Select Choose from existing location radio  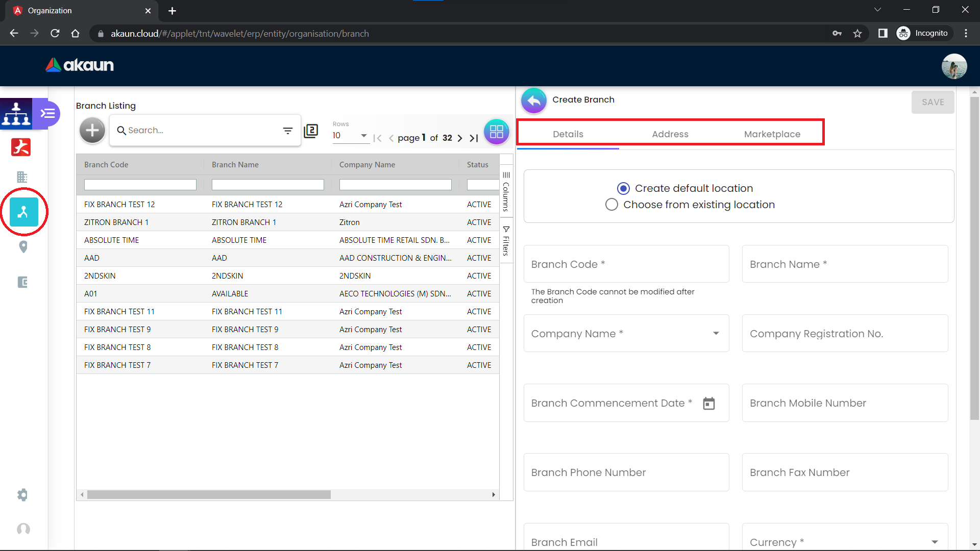(x=611, y=205)
